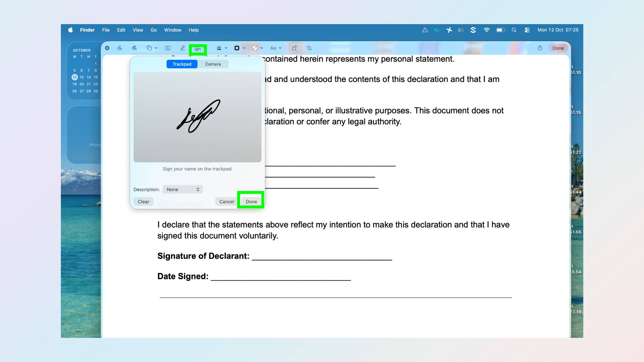Open the View menu
Image resolution: width=644 pixels, height=362 pixels.
[138, 30]
